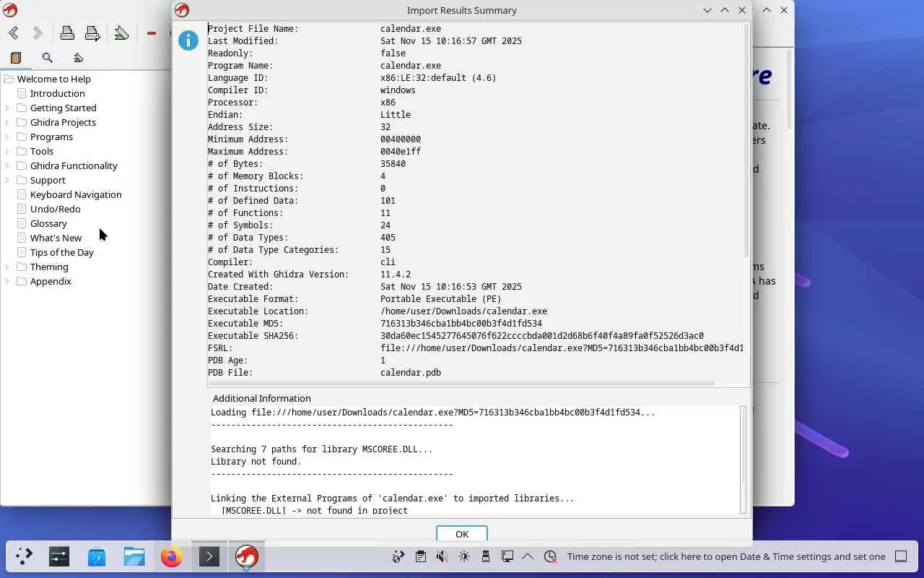Open the file manager from the taskbar
The image size is (924, 578).
134,556
